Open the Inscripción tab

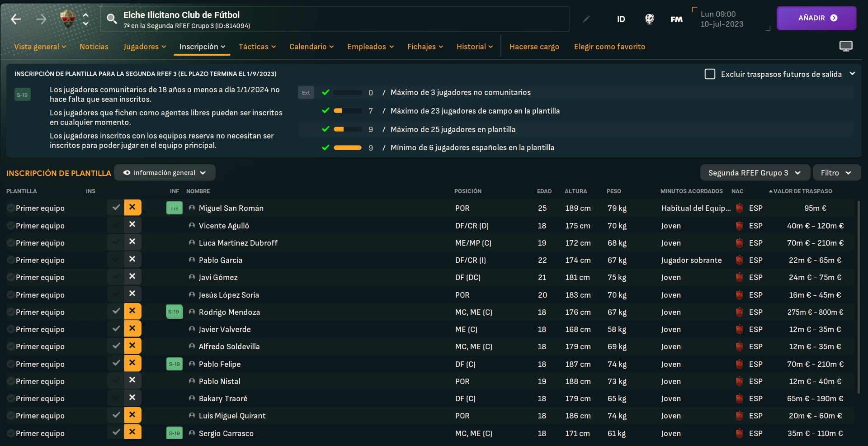202,47
